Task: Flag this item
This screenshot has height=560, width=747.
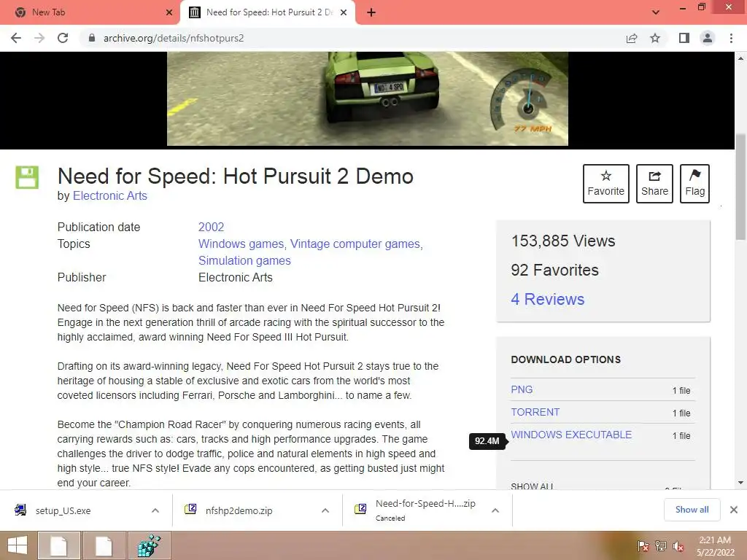Action: (694, 184)
